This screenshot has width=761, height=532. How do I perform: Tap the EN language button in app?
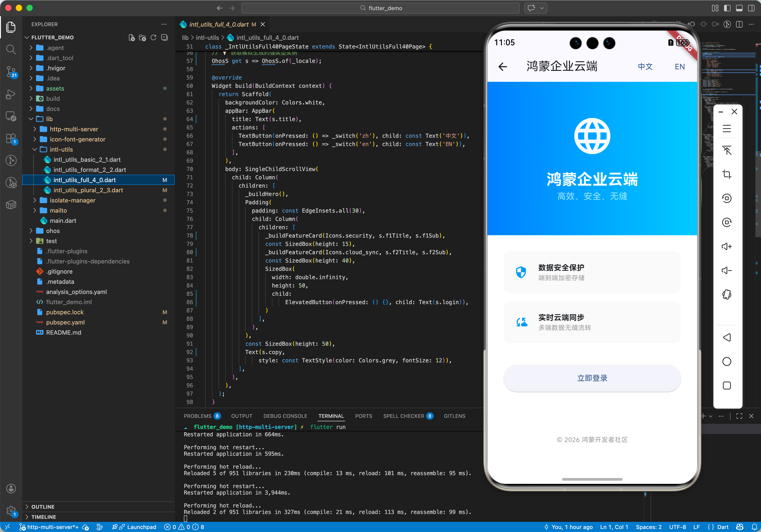tap(679, 67)
